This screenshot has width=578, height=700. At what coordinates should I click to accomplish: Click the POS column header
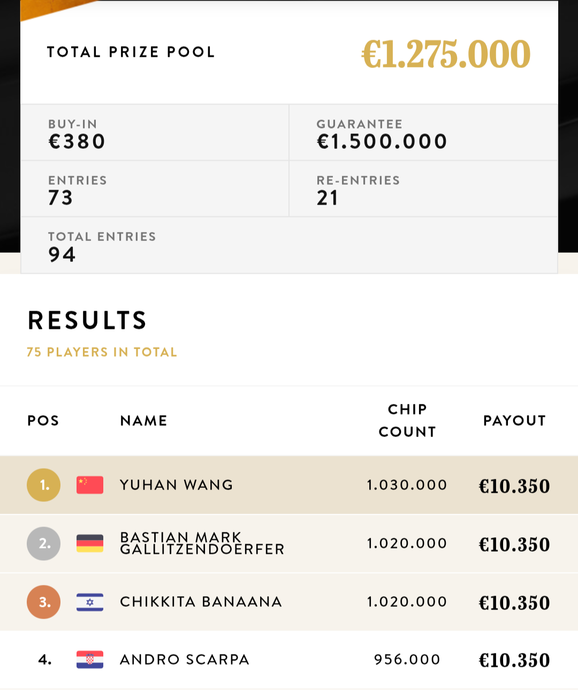[43, 421]
